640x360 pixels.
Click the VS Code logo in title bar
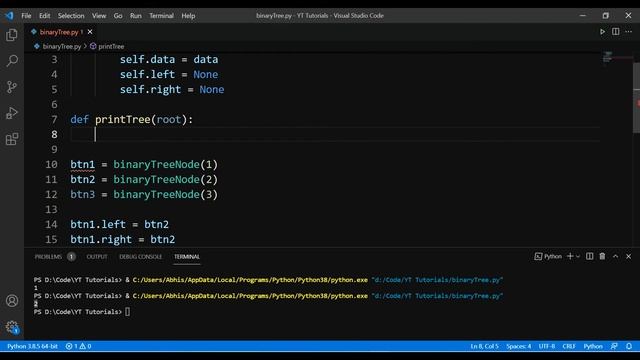click(x=9, y=16)
